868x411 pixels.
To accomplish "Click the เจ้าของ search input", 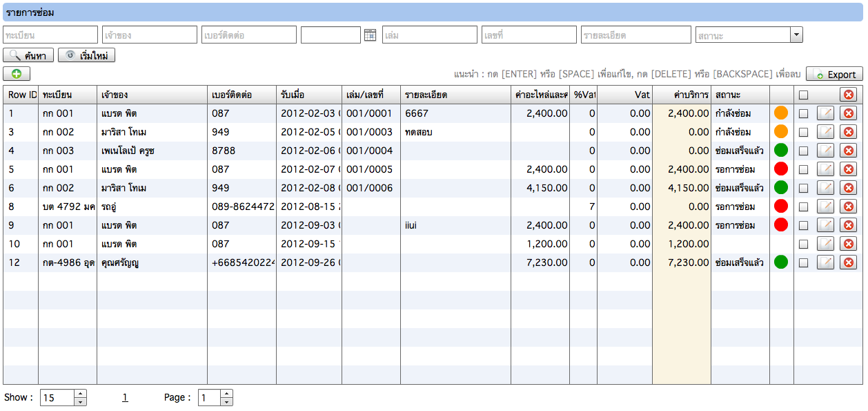I will click(x=150, y=35).
